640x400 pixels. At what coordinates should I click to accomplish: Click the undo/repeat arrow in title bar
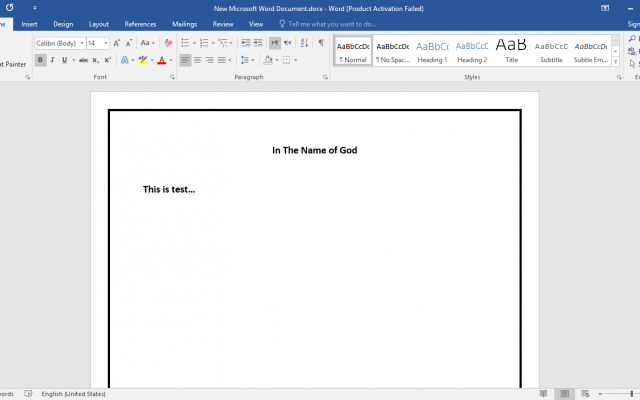click(9, 7)
